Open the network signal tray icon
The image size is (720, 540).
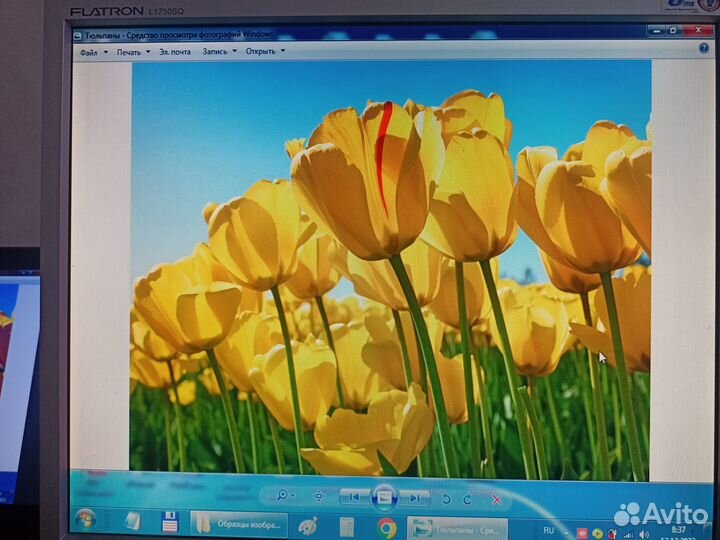pos(628,534)
